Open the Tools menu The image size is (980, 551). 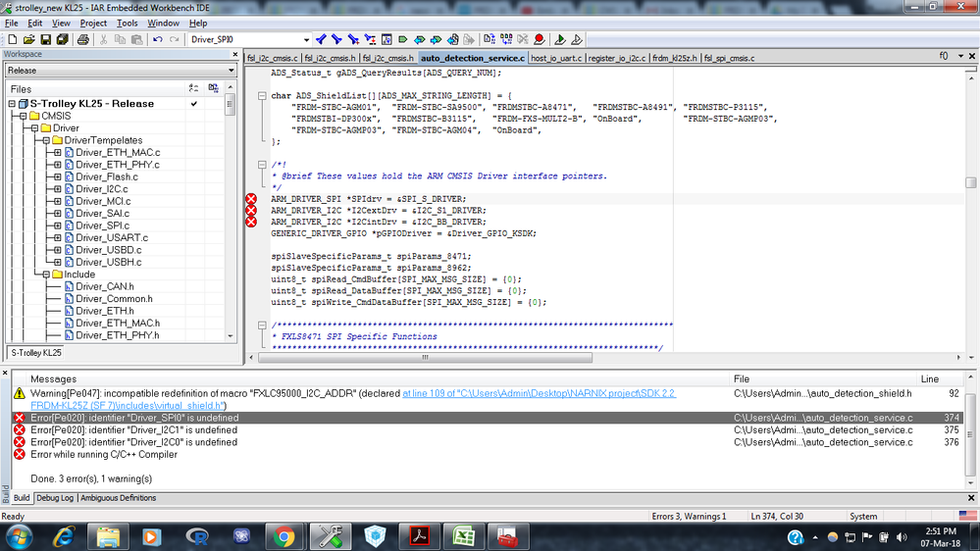127,24
